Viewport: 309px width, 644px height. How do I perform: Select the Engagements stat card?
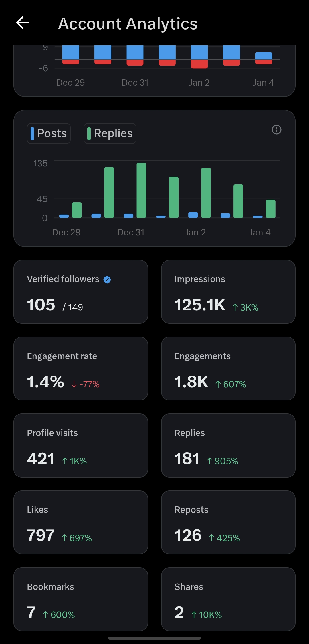coord(228,368)
